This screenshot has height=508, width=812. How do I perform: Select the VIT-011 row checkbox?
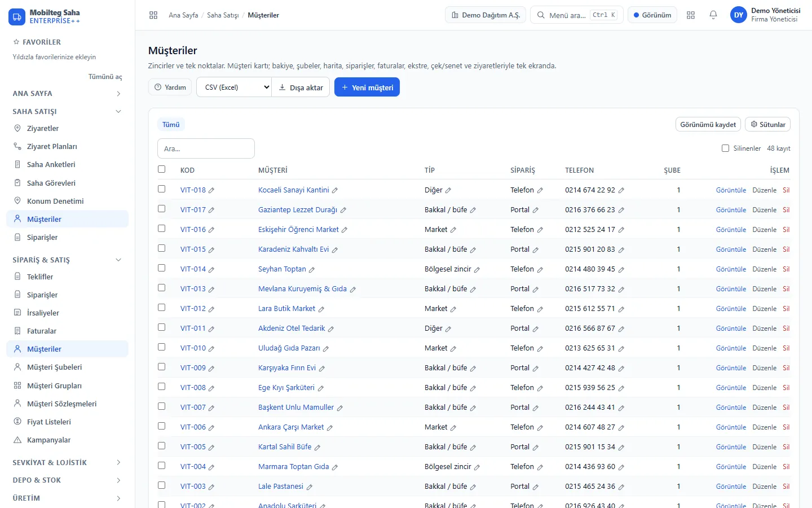(162, 327)
